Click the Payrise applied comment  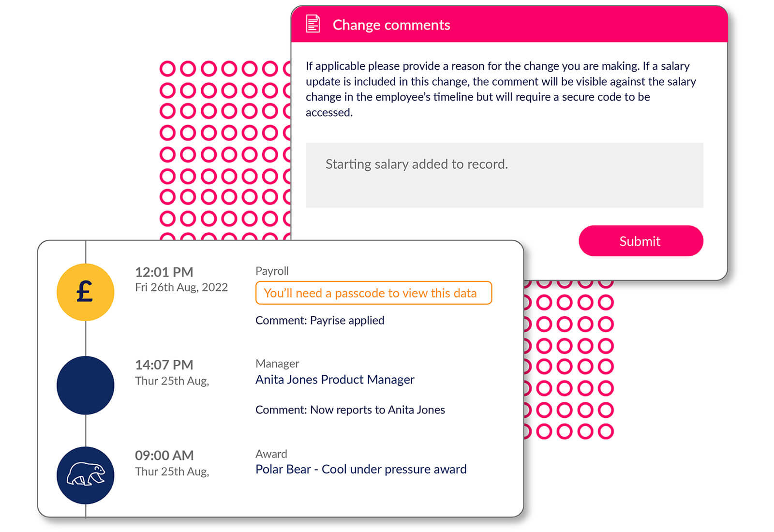click(320, 320)
